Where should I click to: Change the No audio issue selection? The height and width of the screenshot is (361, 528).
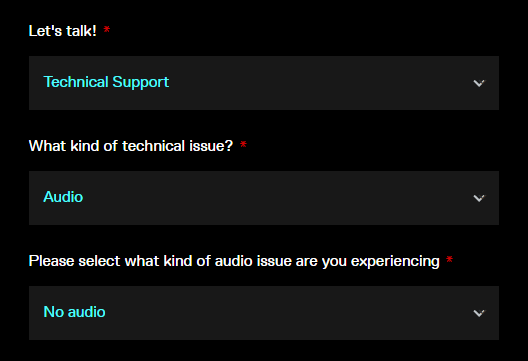click(x=264, y=313)
